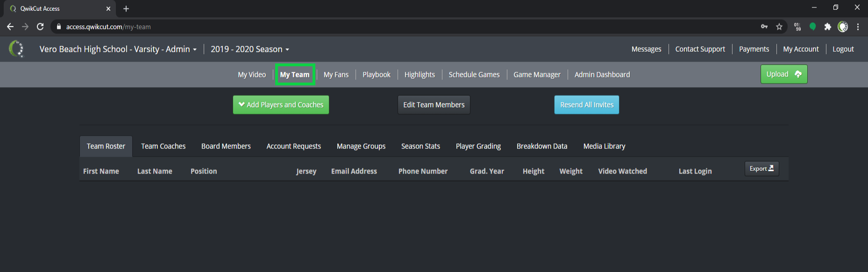Click the Position column header

pyautogui.click(x=204, y=171)
